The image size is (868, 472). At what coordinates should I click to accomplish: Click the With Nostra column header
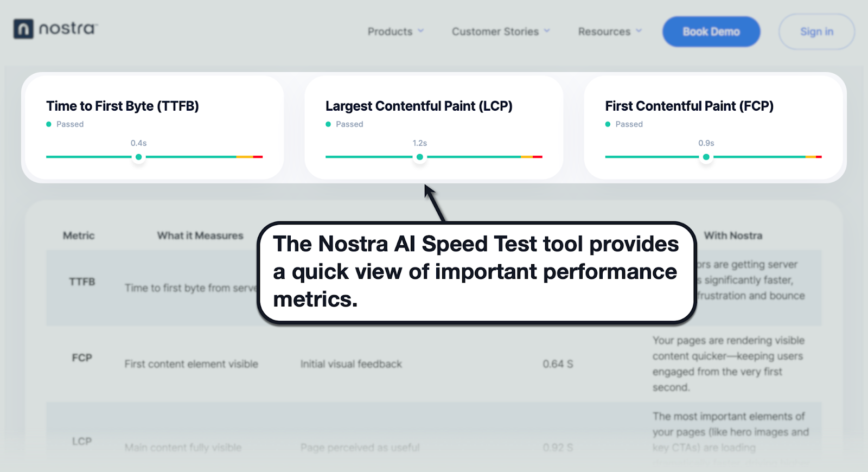(733, 235)
